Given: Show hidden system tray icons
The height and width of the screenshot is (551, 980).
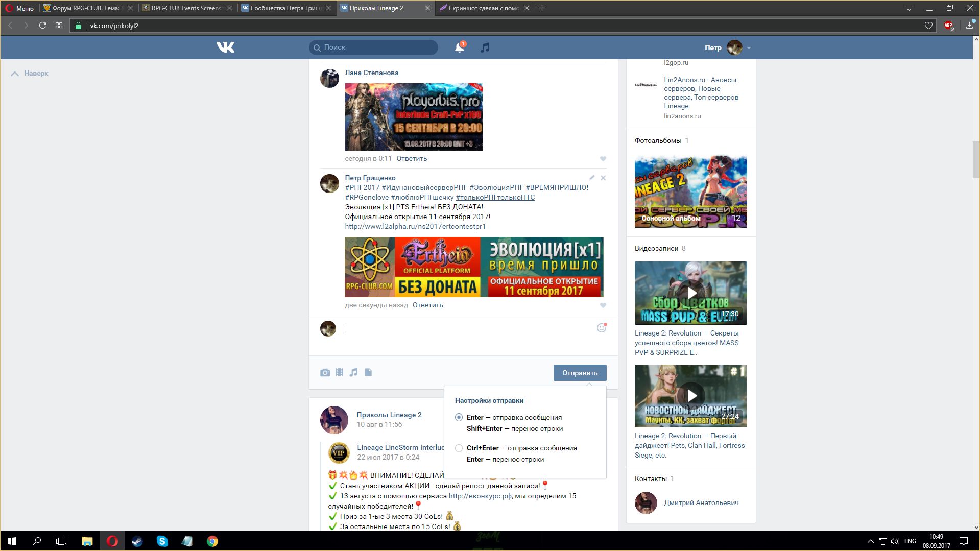Looking at the screenshot, I should (870, 541).
